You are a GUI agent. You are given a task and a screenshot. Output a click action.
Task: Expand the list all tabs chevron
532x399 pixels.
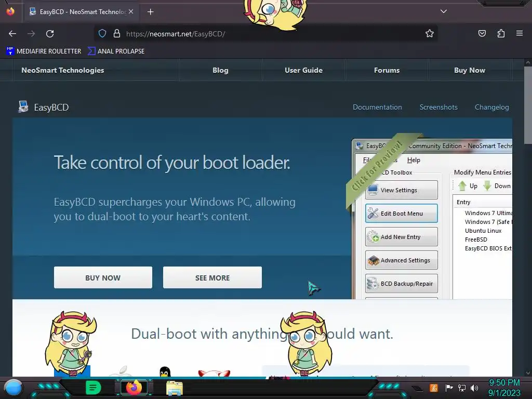[444, 11]
